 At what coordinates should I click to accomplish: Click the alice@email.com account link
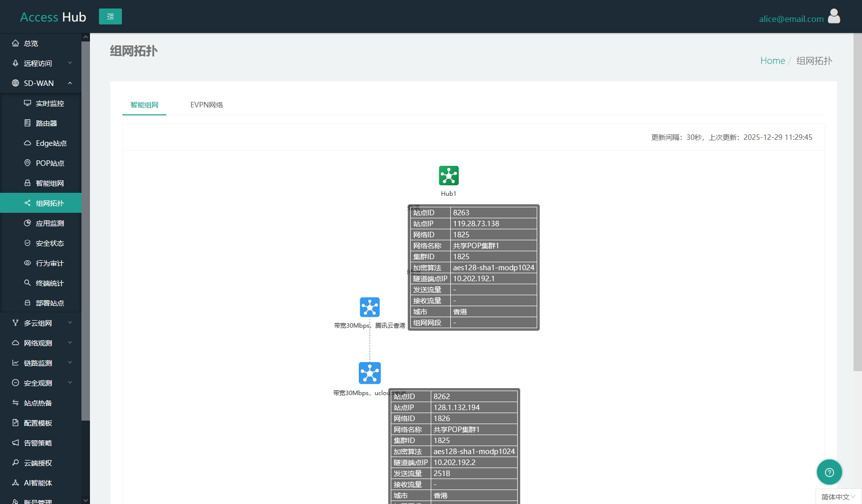[x=791, y=19]
